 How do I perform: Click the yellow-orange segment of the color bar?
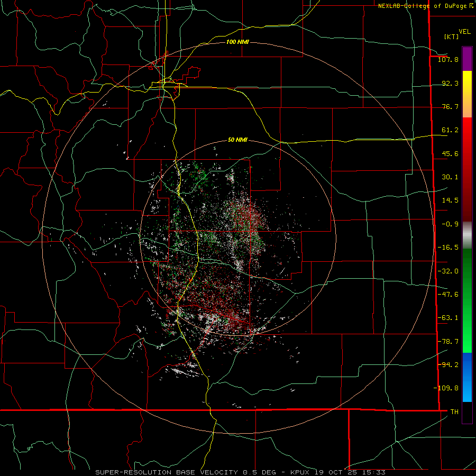tap(467, 94)
